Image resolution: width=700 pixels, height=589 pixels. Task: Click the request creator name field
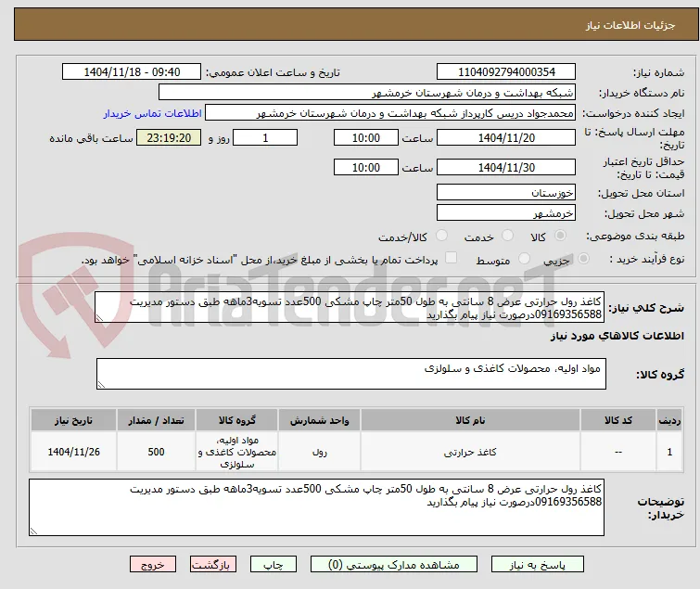pyautogui.click(x=390, y=113)
